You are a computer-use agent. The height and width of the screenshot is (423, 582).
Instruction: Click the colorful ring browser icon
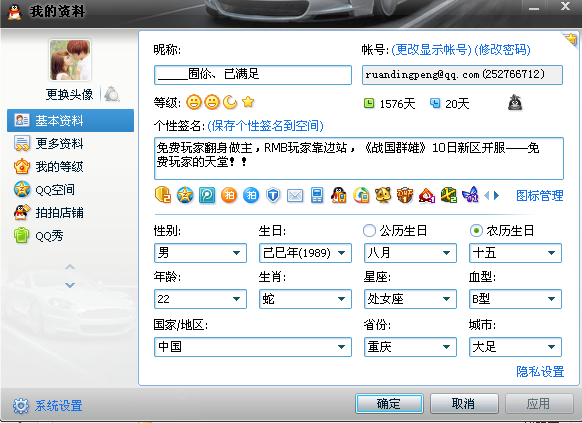coord(361,195)
